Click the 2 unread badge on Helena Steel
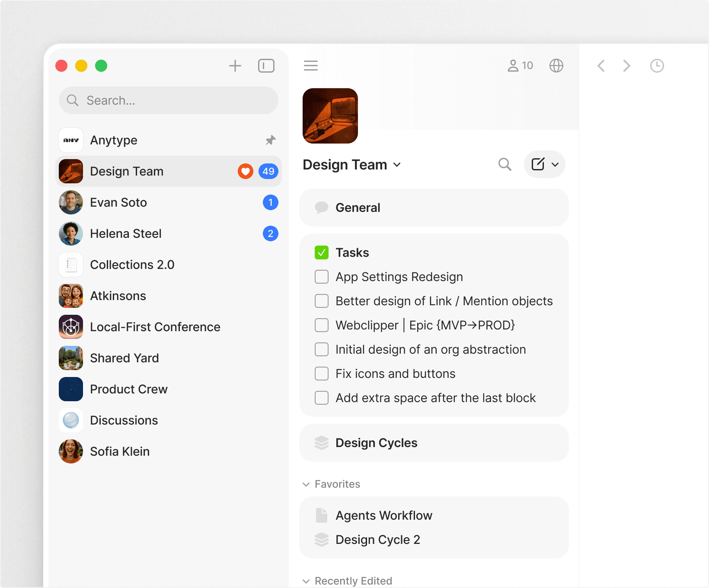709x588 pixels. click(x=271, y=233)
